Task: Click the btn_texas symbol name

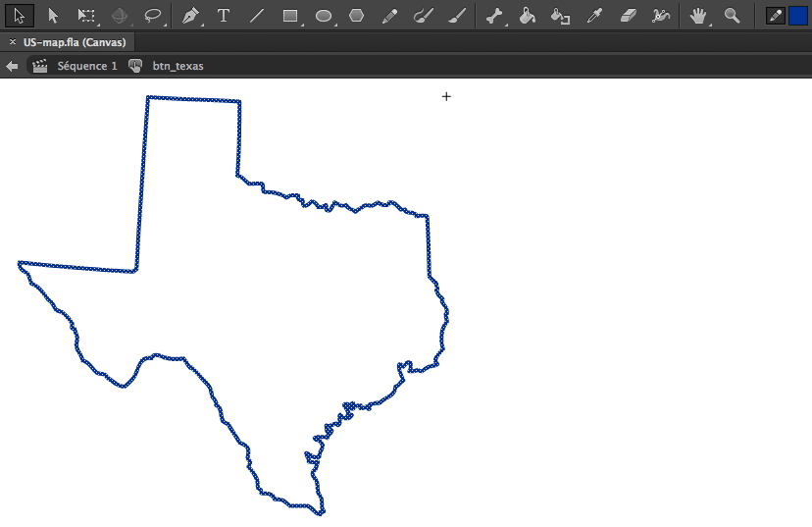Action: tap(178, 66)
